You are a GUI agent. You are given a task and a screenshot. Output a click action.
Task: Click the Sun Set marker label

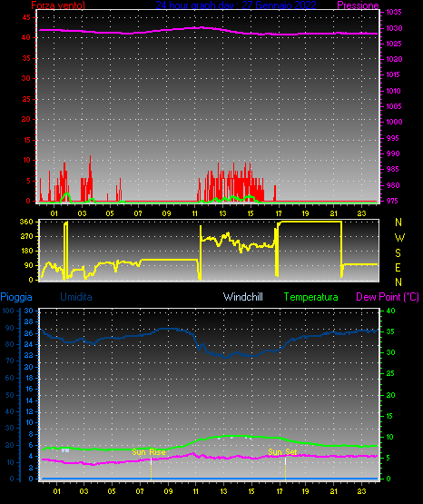click(x=282, y=452)
